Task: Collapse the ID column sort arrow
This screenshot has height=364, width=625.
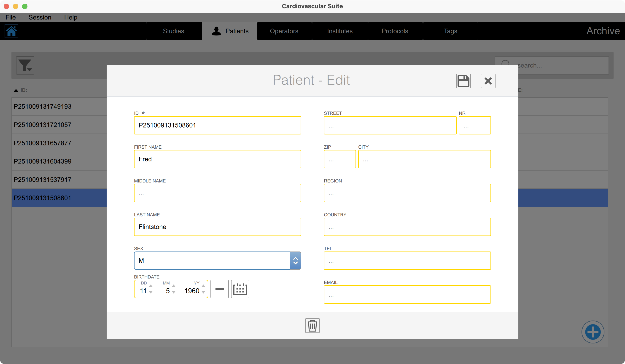Action: [16, 90]
